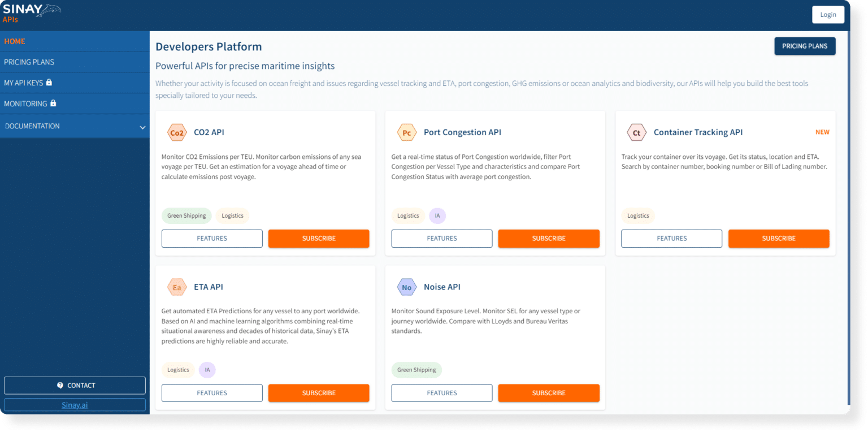Screen dimensions: 868x432
Task: Subscribe to the CO2 API
Action: point(319,239)
